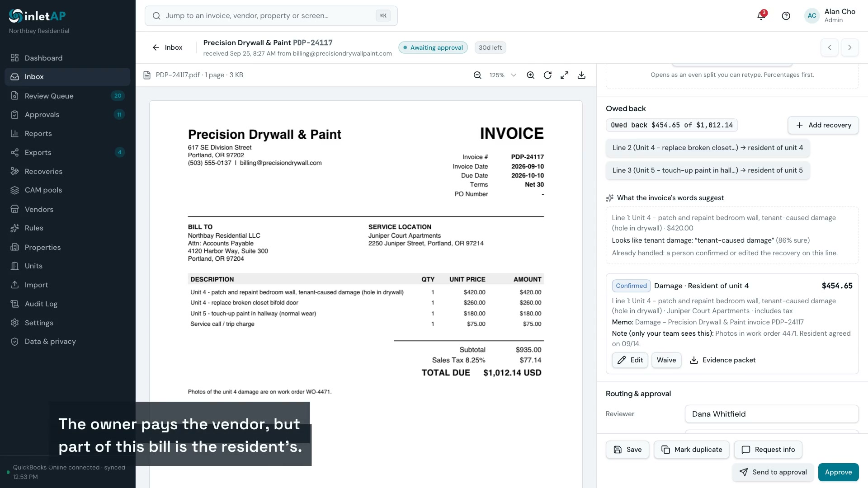Click TOTAL DUE $1,012.14 USD in the PDF

[x=481, y=373]
